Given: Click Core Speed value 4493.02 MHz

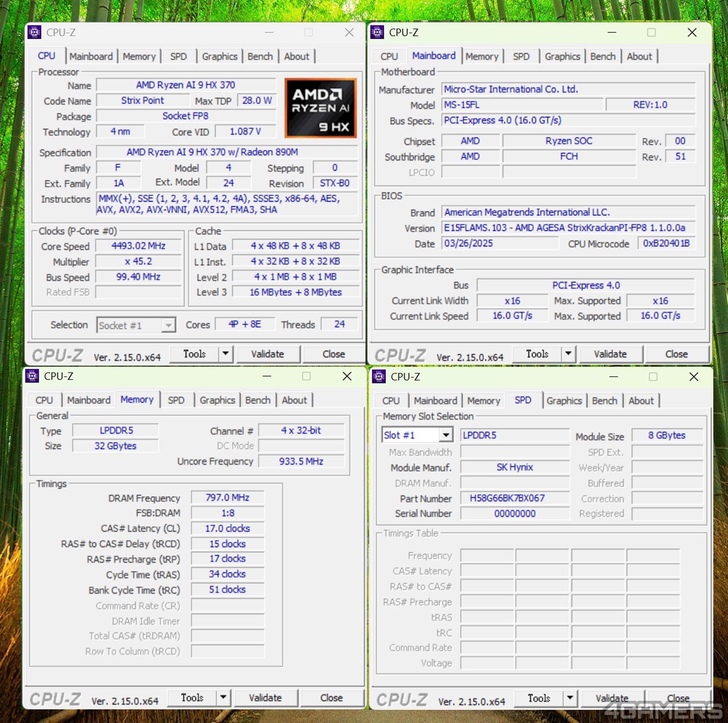Looking at the screenshot, I should pyautogui.click(x=139, y=246).
